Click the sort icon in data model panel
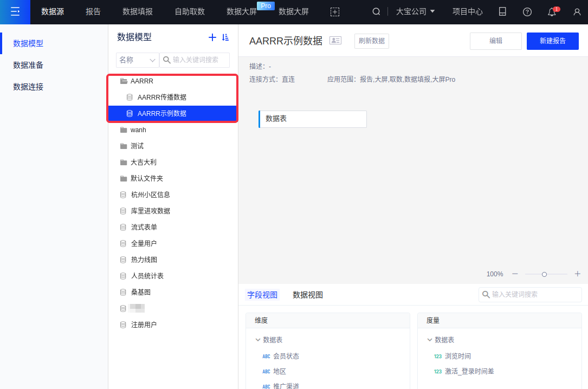This screenshot has width=588, height=389. (226, 37)
